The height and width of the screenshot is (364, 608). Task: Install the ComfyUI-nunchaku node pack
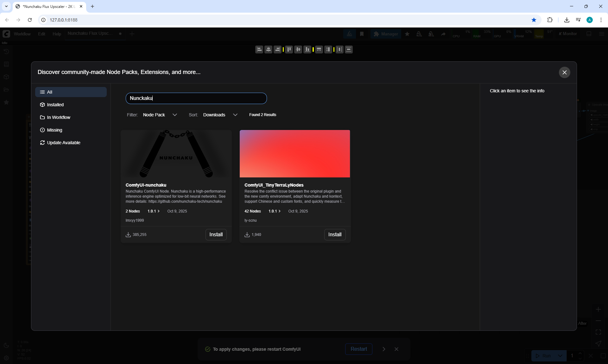[216, 235]
